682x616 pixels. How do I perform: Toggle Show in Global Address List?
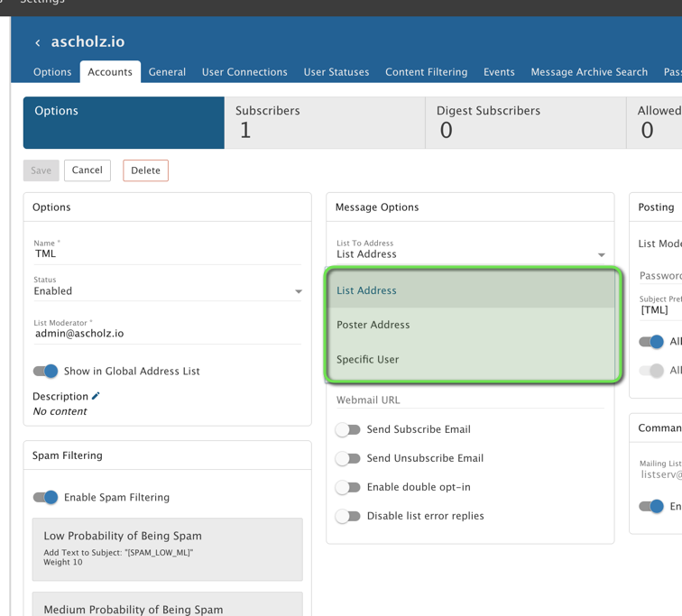tap(45, 371)
